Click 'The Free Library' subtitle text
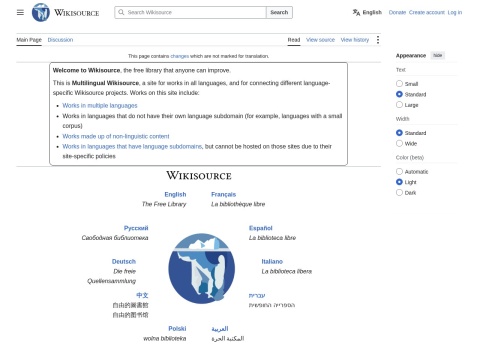Viewport: 480px width, 360px height. 164,204
